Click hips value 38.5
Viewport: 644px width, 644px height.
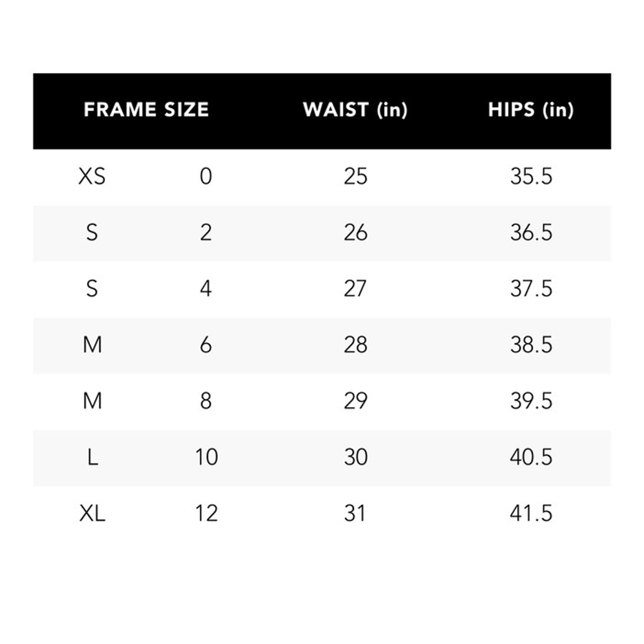click(x=531, y=345)
